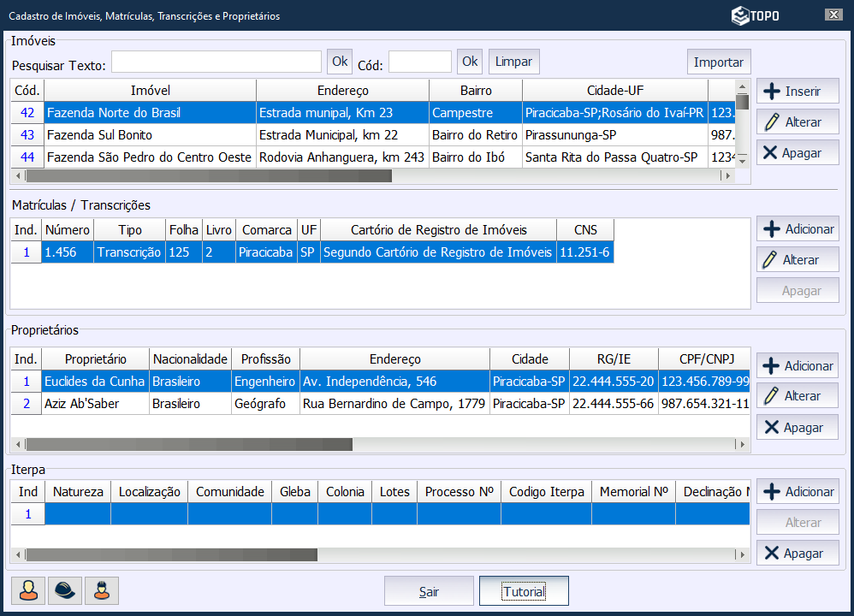Add new Iterpa entry with Adicionar

[797, 492]
